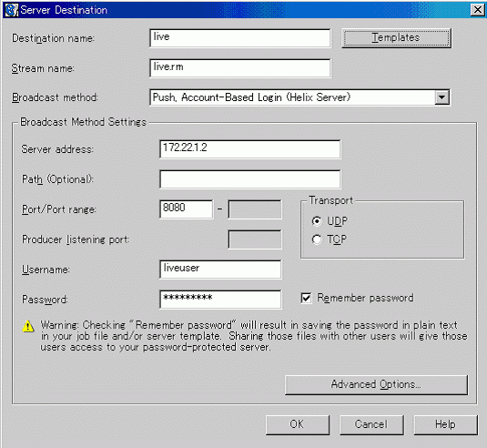Click the Password input field

click(220, 300)
